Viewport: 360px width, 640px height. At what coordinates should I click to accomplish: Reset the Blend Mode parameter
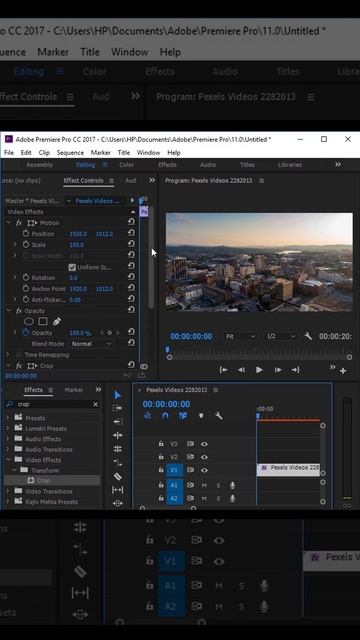click(x=131, y=343)
